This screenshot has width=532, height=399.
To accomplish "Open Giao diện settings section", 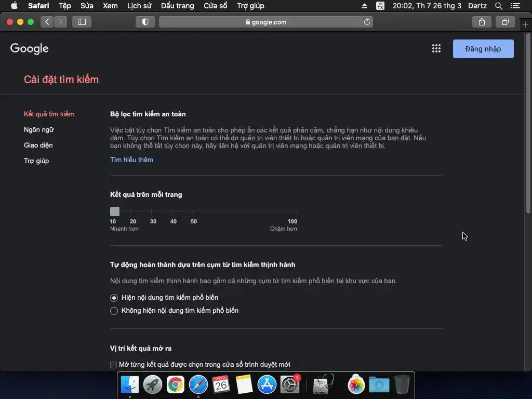I will pos(38,145).
